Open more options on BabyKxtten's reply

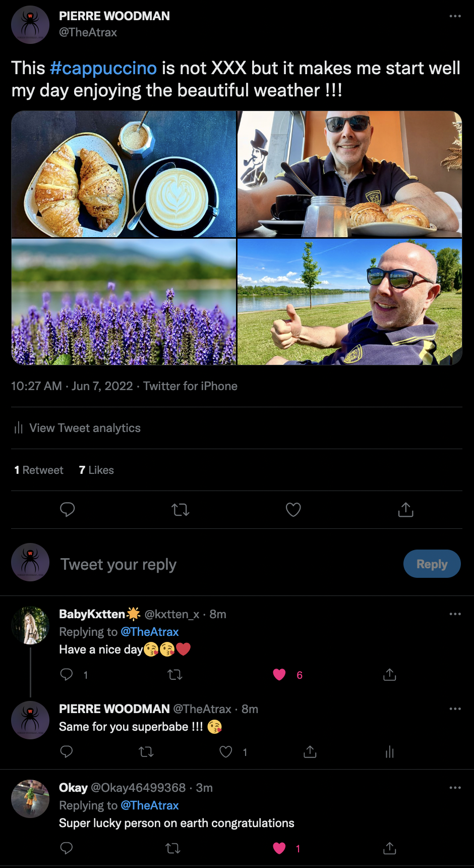455,614
